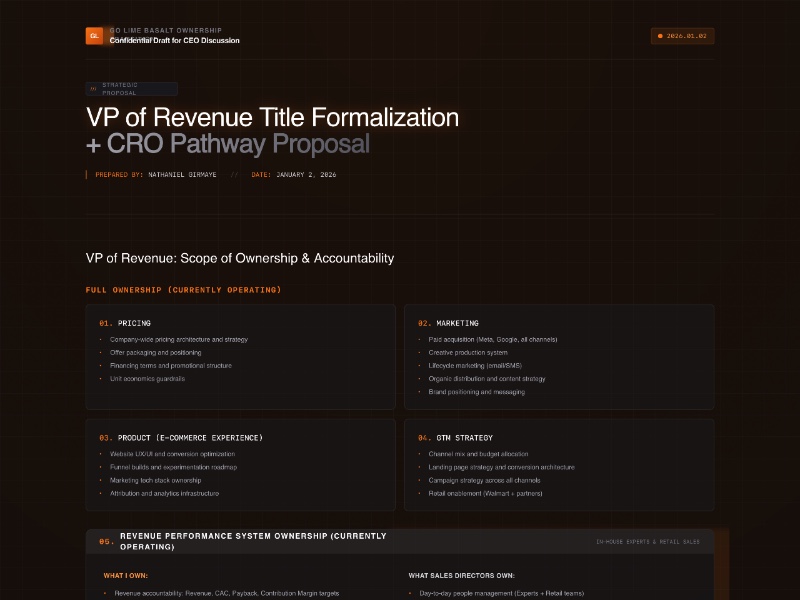This screenshot has height=600, width=800.
Task: Click the VP of Revenue Title Formalization heading
Action: [x=272, y=118]
